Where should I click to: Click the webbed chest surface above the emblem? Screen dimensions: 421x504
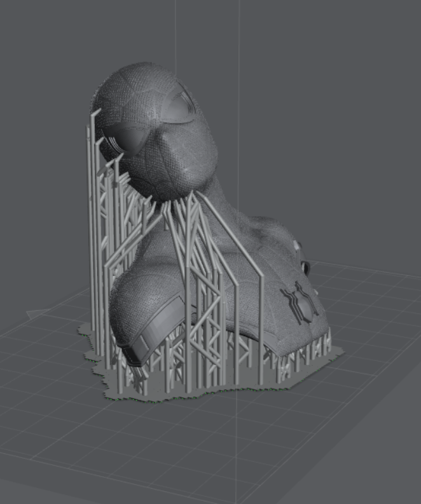[x=267, y=267]
